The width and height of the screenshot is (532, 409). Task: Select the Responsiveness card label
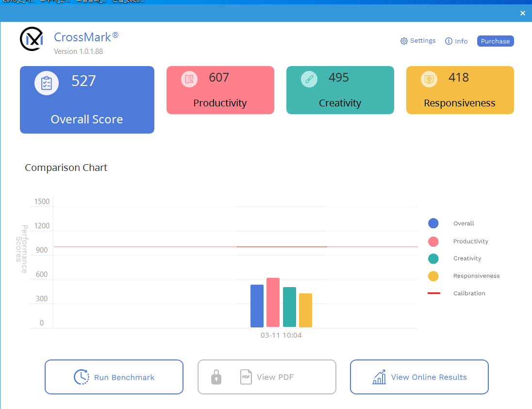(x=459, y=103)
